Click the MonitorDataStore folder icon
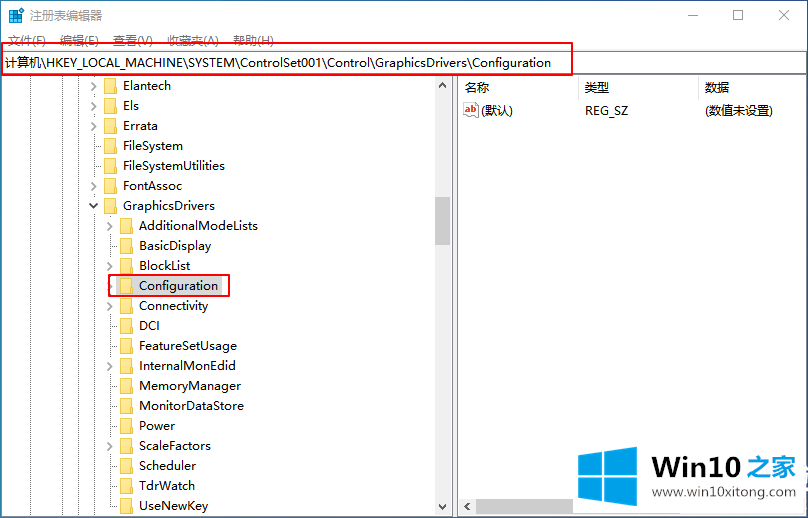Screen dimensions: 808x518 [126, 406]
